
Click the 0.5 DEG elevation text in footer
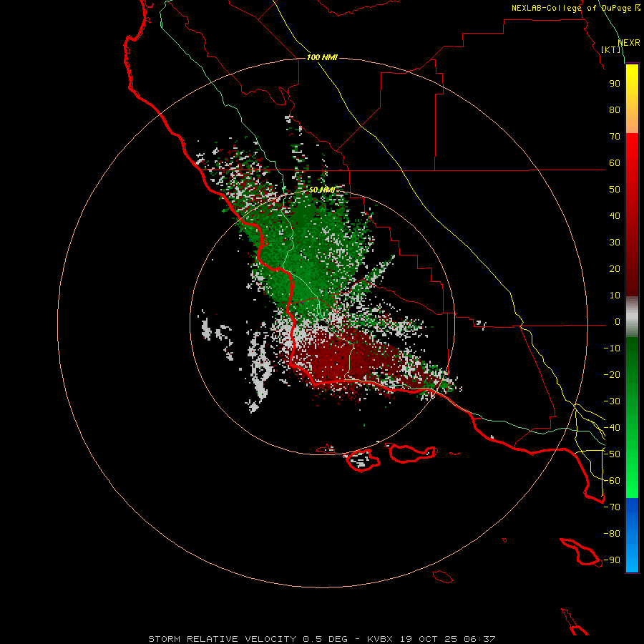click(x=325, y=639)
